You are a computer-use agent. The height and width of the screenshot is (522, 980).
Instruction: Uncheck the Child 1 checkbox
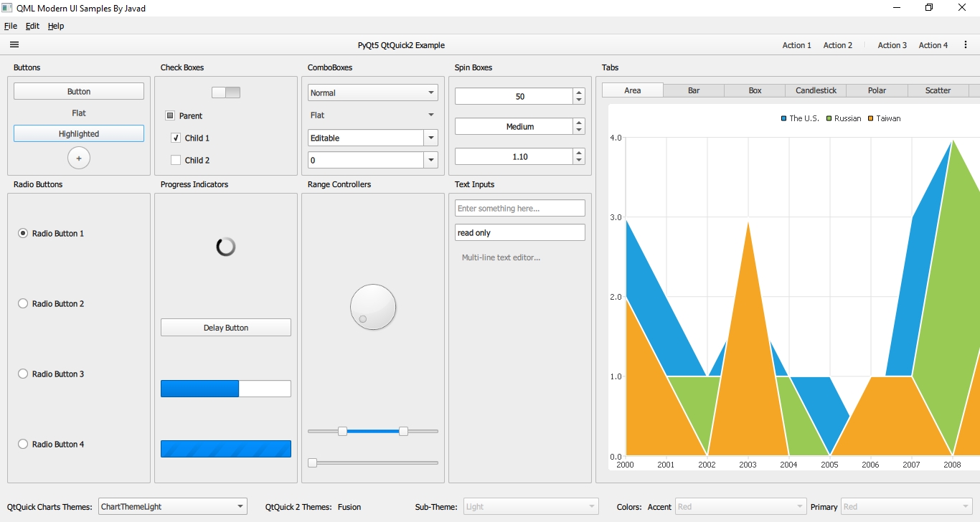[x=176, y=138]
